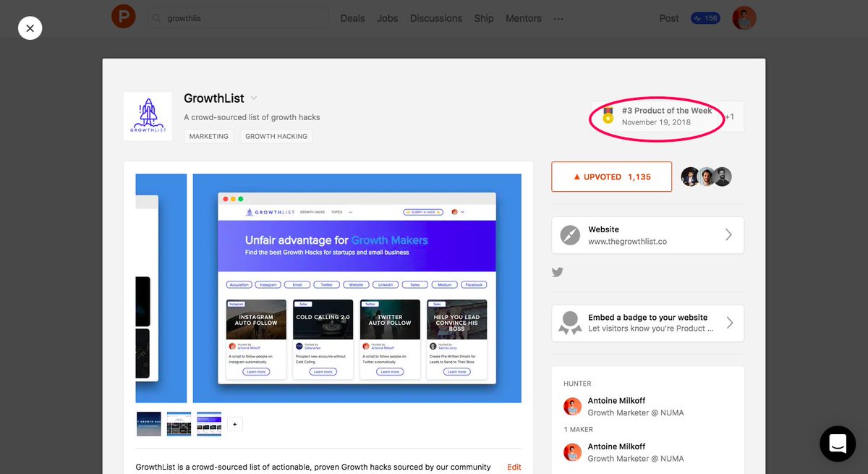The width and height of the screenshot is (868, 474).
Task: Go to Discussions in top navigation
Action: (x=436, y=18)
